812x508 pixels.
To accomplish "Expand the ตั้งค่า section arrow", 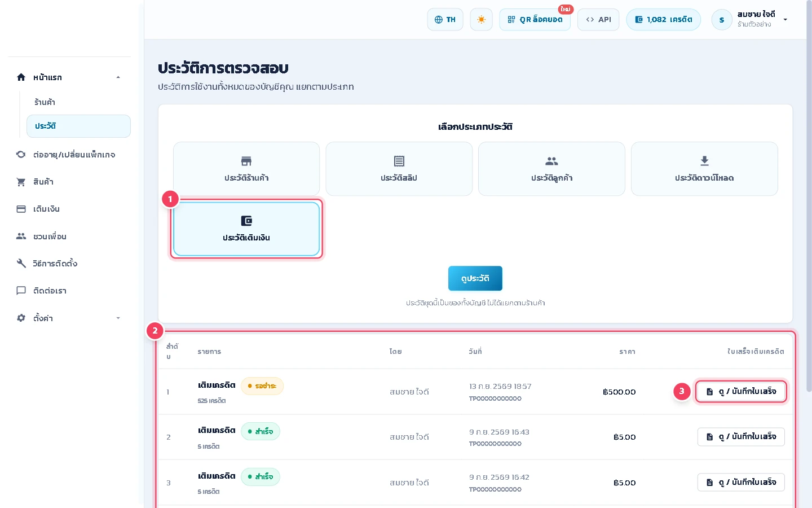I will [x=118, y=318].
